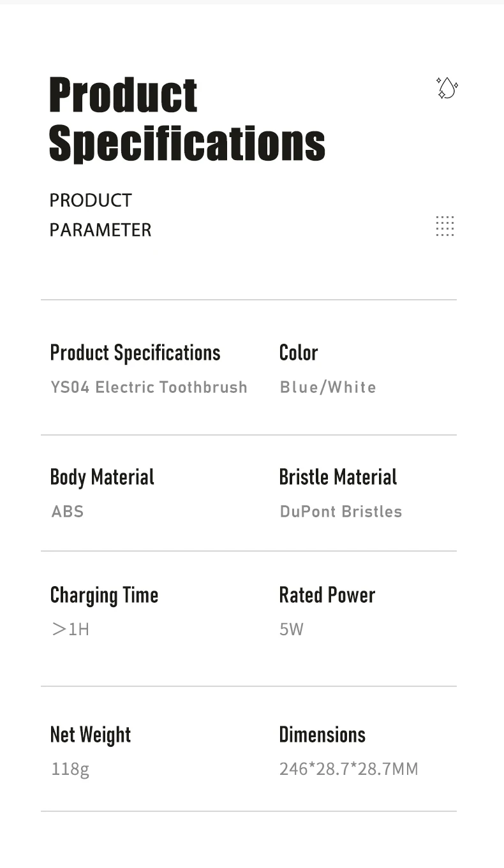The height and width of the screenshot is (868, 504).
Task: Click the Charging Time label
Action: pyautogui.click(x=104, y=595)
